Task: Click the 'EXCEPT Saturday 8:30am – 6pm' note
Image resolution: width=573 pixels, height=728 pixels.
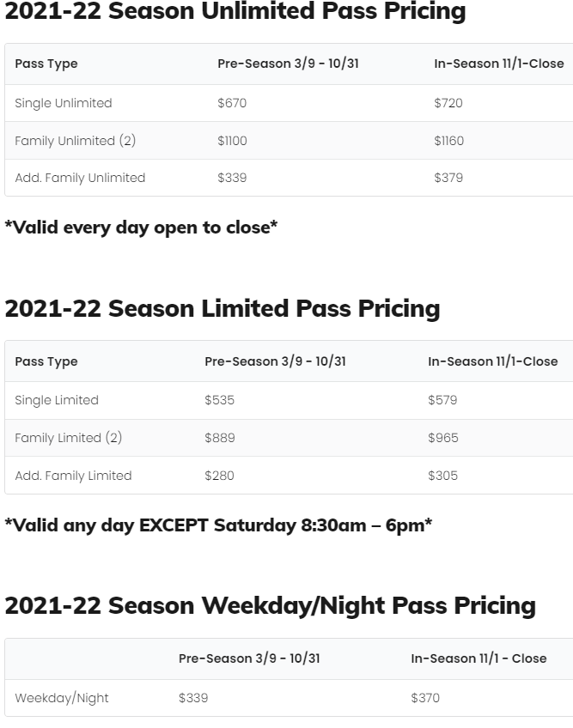Action: [x=218, y=525]
